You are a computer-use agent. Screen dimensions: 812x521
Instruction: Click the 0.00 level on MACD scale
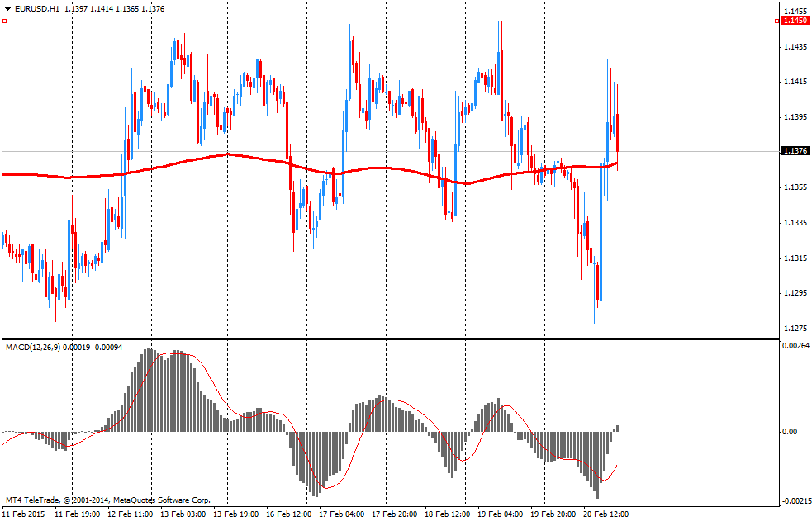[789, 431]
